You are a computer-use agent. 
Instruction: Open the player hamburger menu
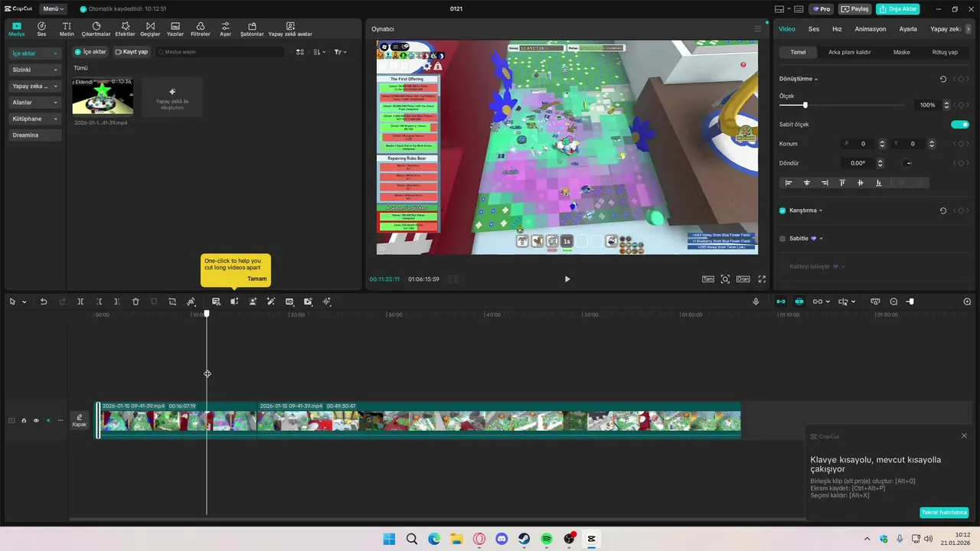(x=758, y=29)
